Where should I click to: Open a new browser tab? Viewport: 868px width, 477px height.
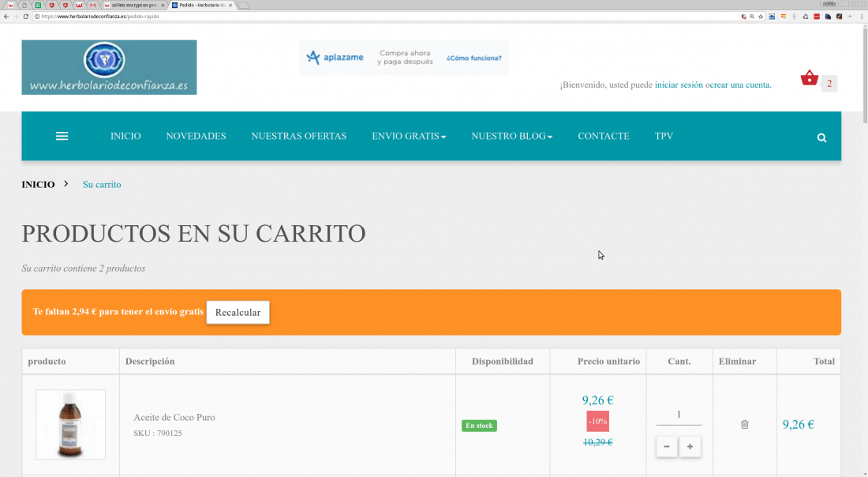244,6
